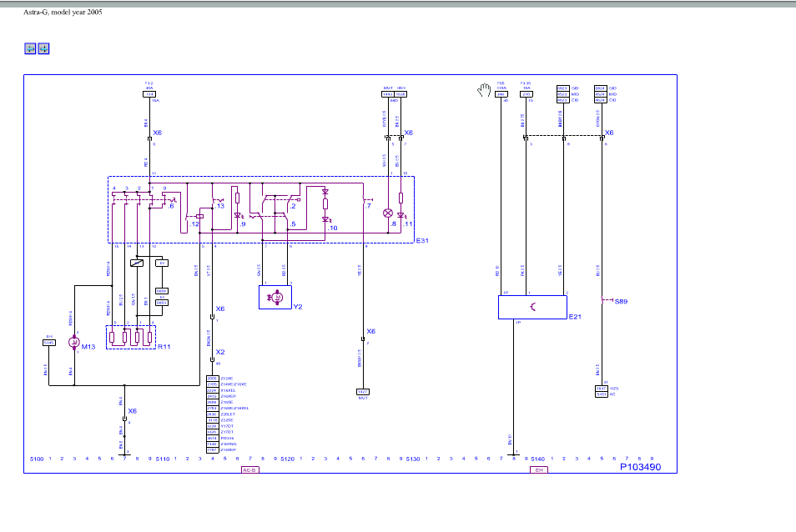Open the AC-B section link
The width and height of the screenshot is (796, 532).
click(249, 470)
